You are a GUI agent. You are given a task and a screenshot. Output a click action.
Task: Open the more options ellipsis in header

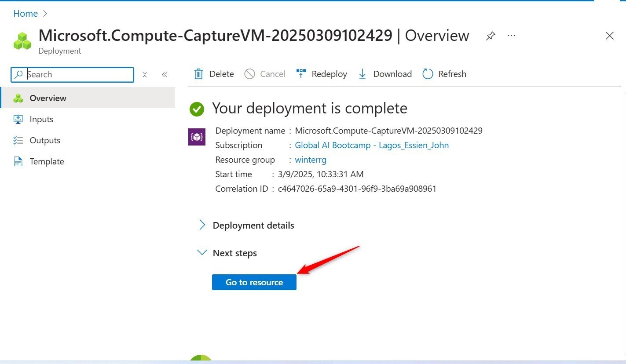click(512, 36)
